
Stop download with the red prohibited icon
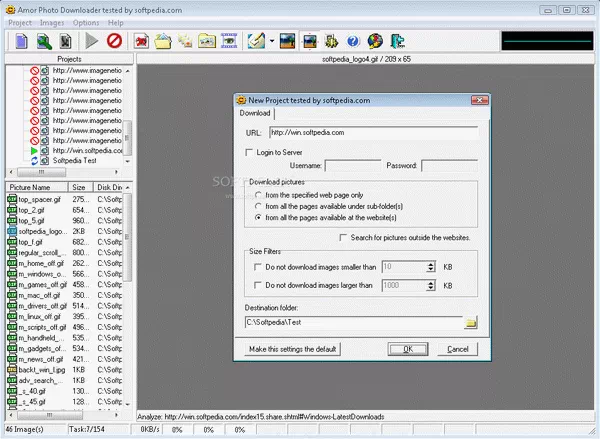pos(114,41)
